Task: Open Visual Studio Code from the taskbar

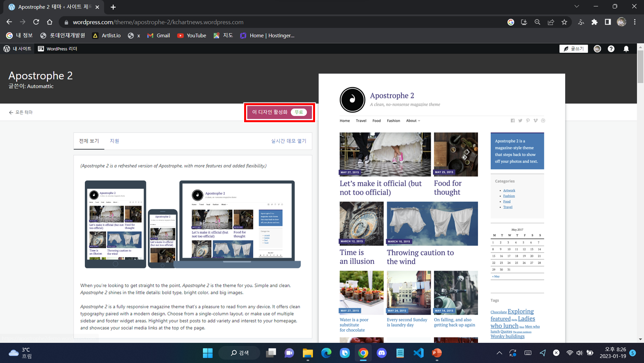Action: point(419,353)
